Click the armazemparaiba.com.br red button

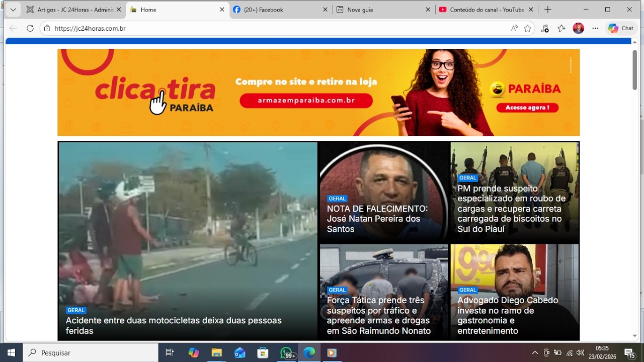pyautogui.click(x=306, y=101)
